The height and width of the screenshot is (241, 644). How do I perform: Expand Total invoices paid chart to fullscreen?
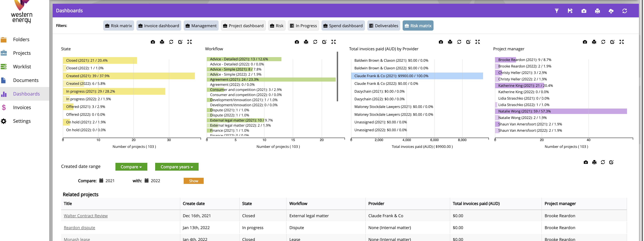477,42
